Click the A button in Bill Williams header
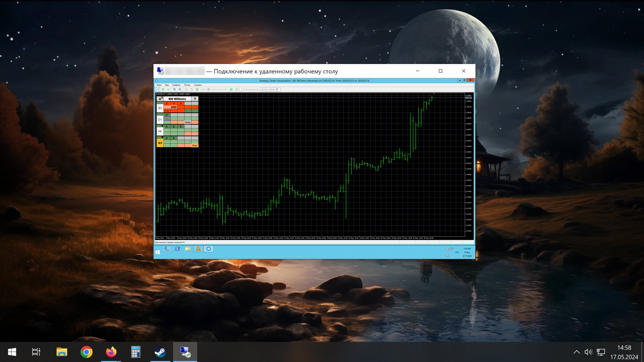 click(x=160, y=99)
